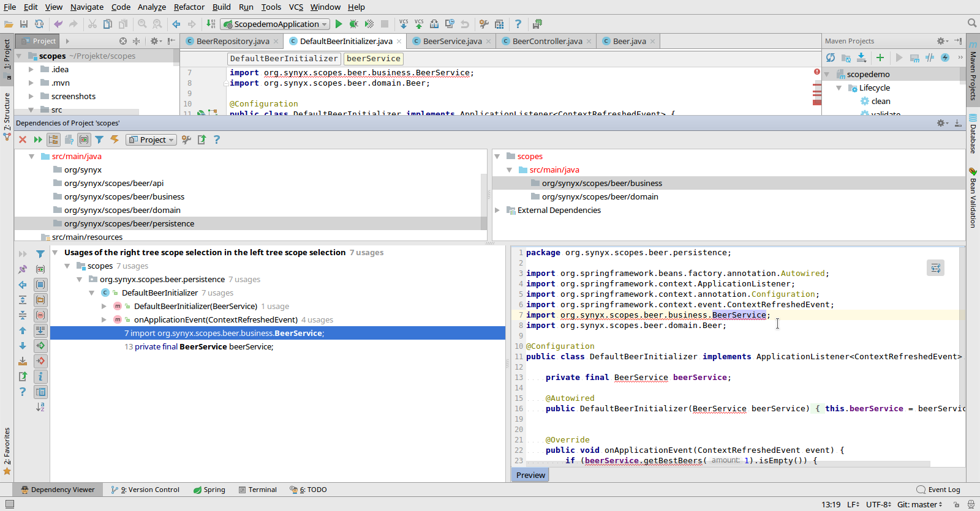This screenshot has height=511, width=980.
Task: Open the VCS menu
Action: (296, 7)
